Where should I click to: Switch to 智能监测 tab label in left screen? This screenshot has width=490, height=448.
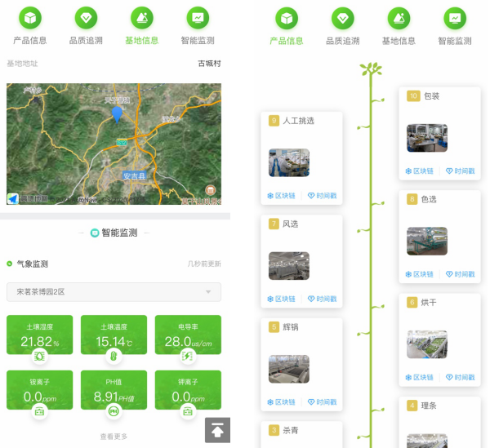tap(198, 41)
